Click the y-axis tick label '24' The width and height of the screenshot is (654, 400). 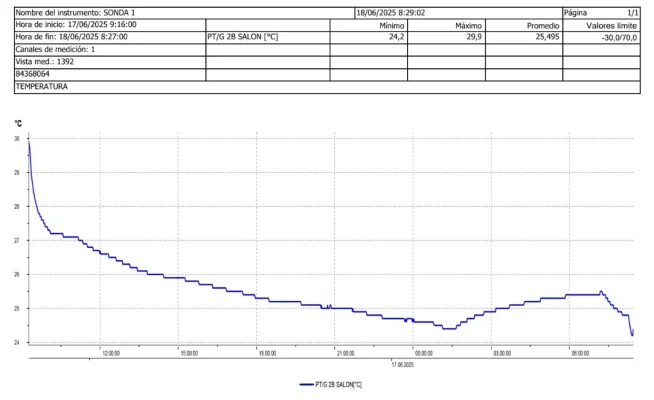click(x=17, y=343)
